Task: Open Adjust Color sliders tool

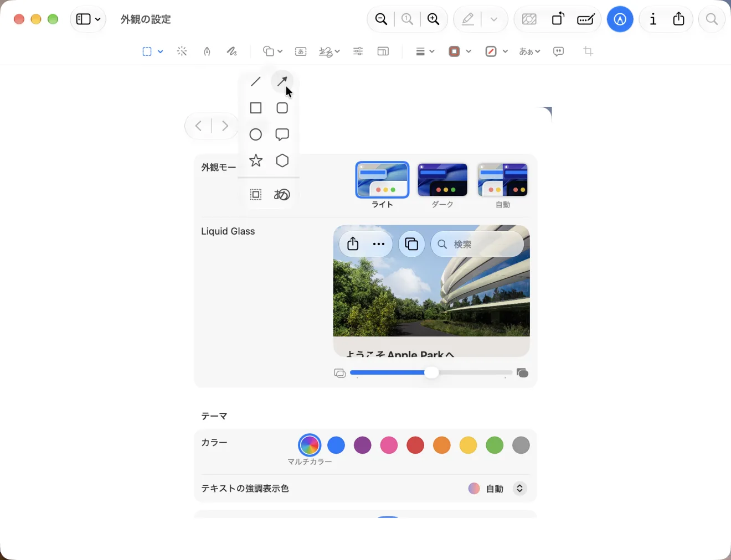Action: pyautogui.click(x=358, y=51)
